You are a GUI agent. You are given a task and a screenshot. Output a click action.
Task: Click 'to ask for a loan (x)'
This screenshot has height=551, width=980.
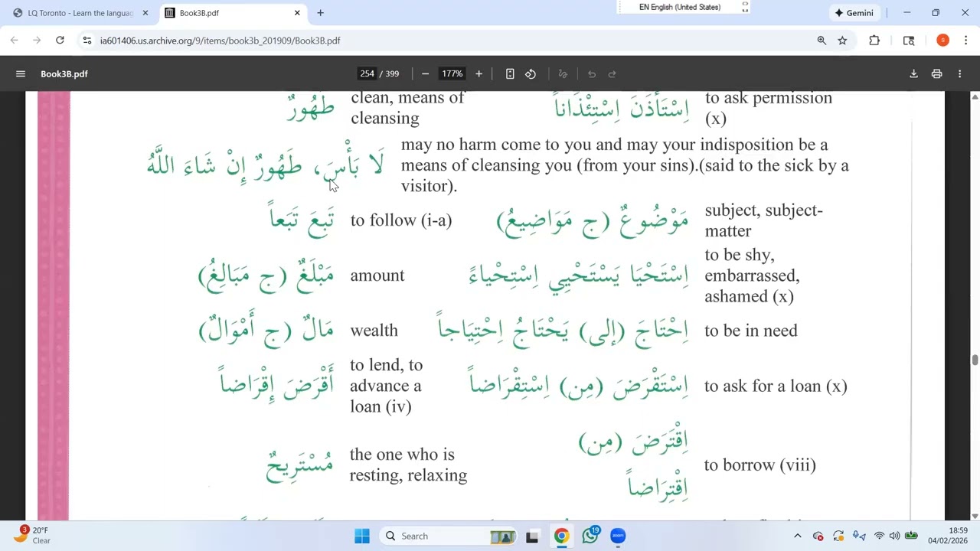[x=776, y=386]
